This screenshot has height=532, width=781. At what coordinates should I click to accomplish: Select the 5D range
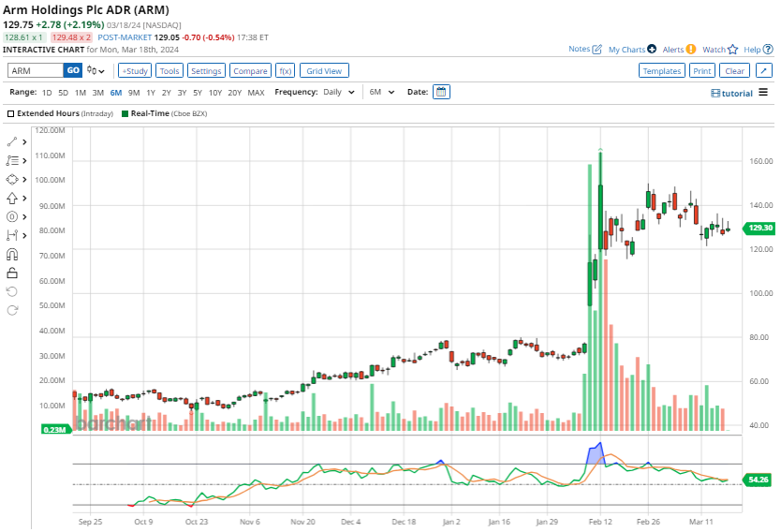pyautogui.click(x=64, y=93)
